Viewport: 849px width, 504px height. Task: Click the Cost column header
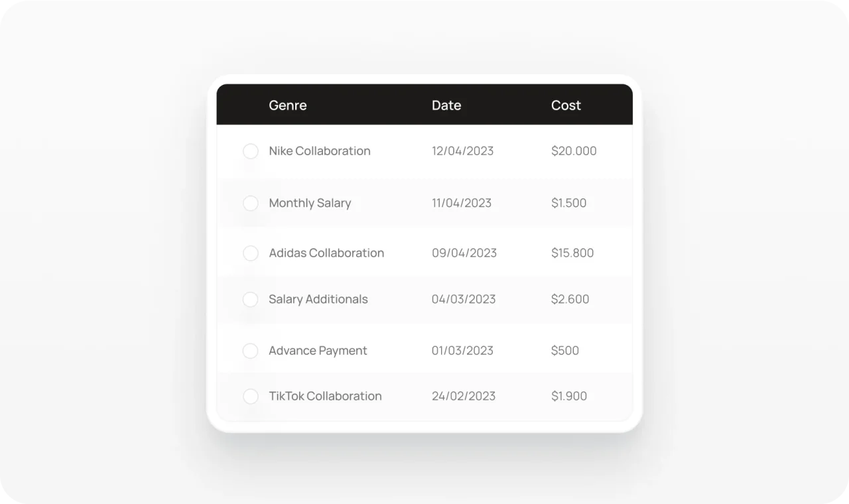point(566,105)
